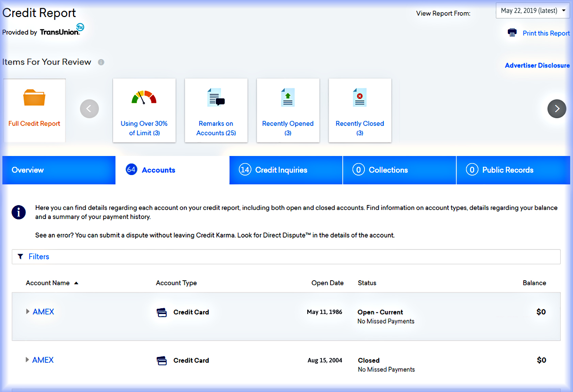Click the Recently Closed document icon

tap(360, 97)
